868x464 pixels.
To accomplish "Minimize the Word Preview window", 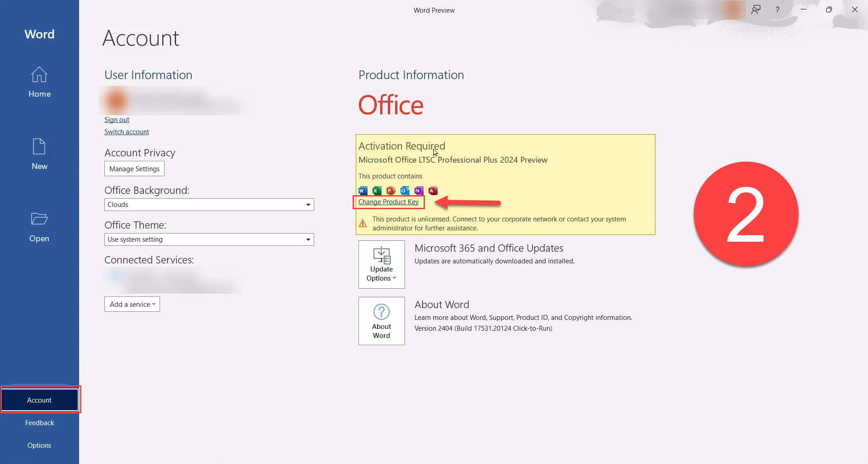I will click(x=803, y=9).
